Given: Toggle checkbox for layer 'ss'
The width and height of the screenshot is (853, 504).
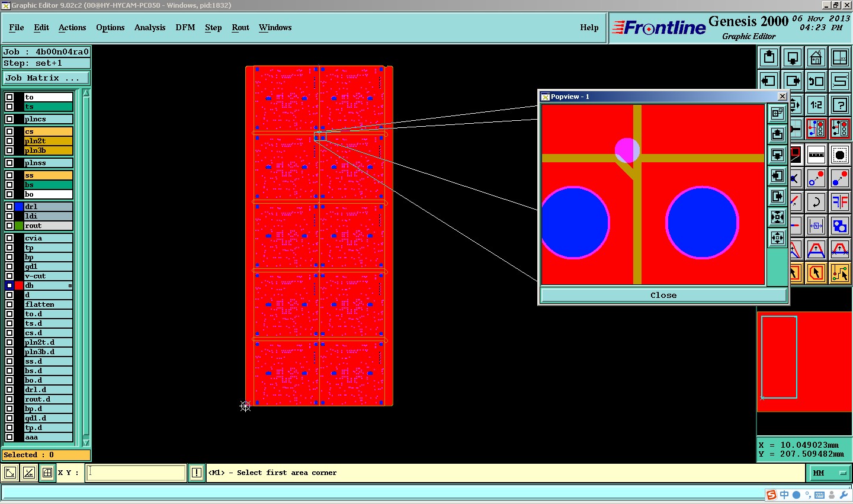Looking at the screenshot, I should [9, 175].
